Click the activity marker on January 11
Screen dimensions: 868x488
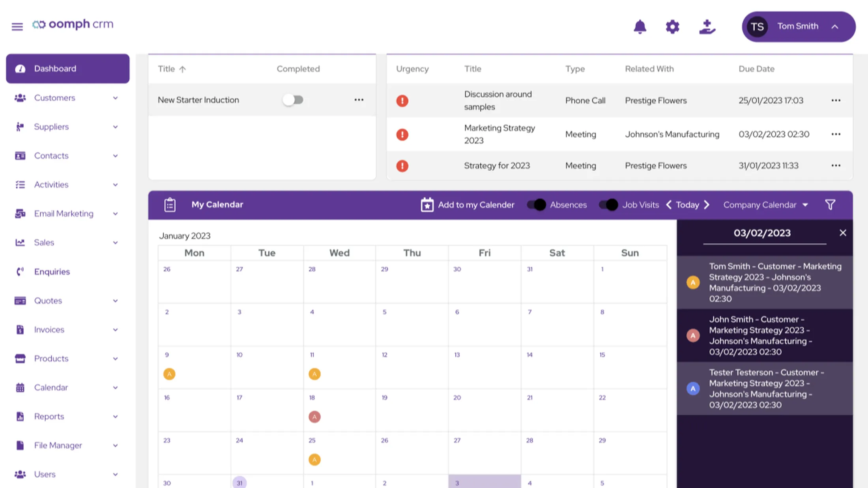[x=314, y=374]
